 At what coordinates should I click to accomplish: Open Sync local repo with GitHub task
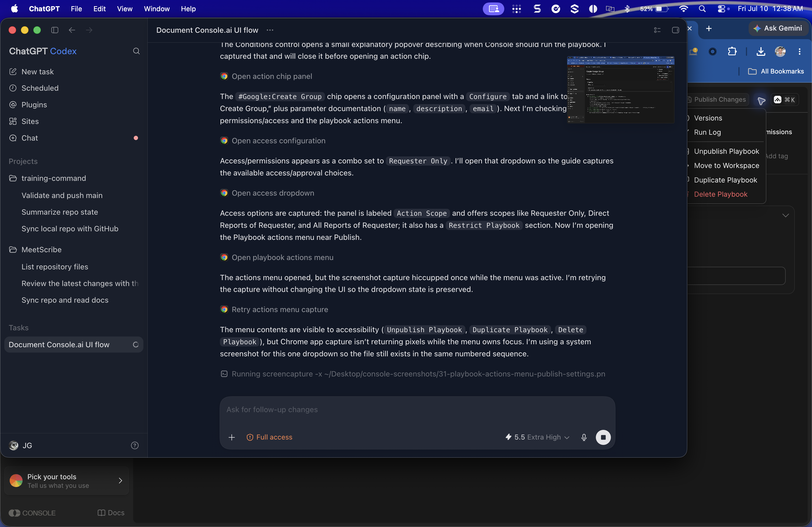70,229
